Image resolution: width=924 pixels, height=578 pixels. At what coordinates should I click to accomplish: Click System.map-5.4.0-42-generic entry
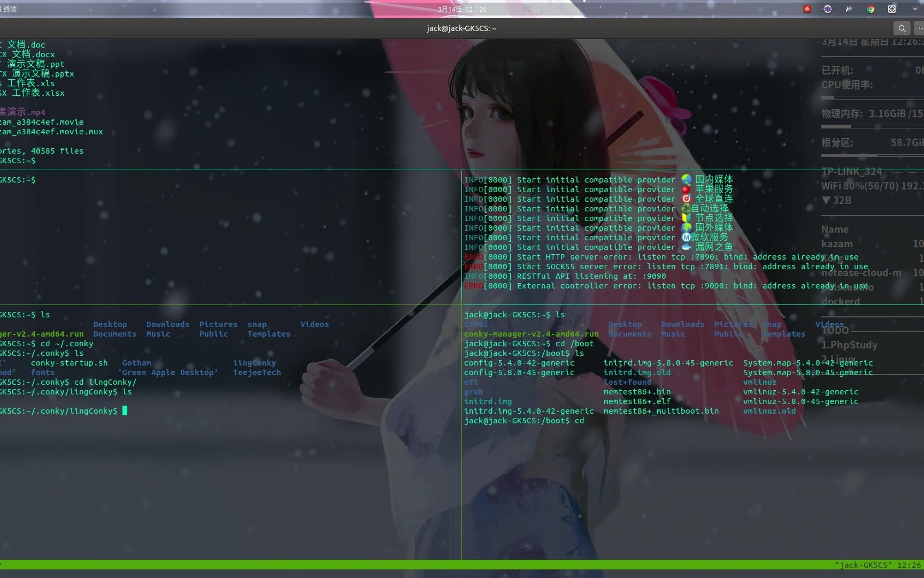(808, 363)
